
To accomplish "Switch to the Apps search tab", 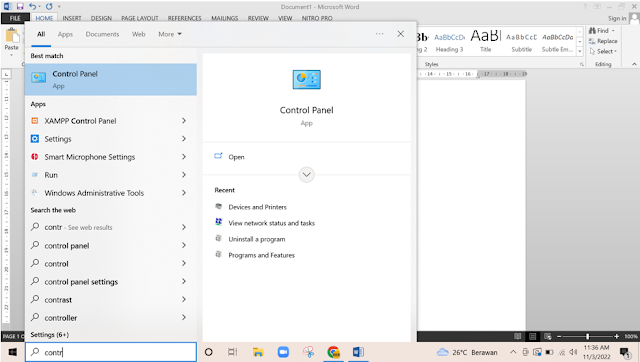I will coord(65,34).
